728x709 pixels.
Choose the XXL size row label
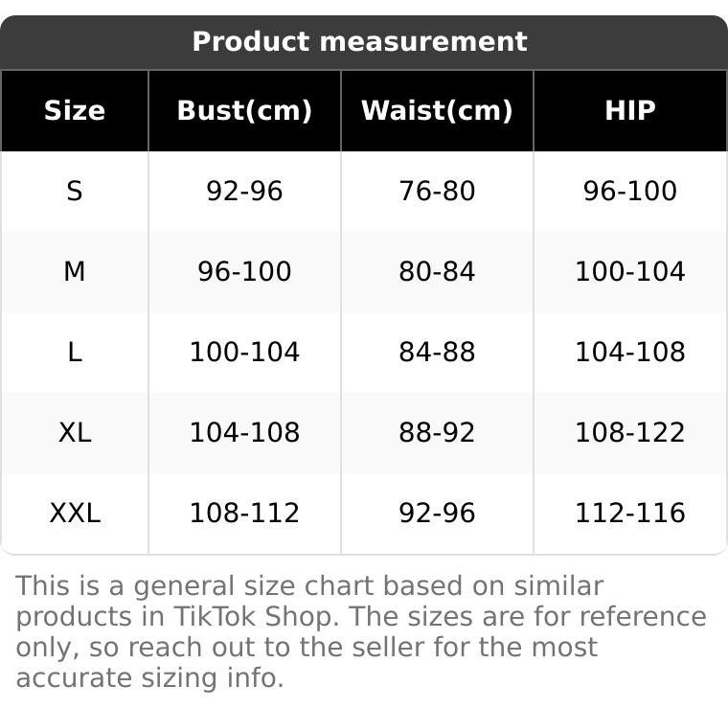coord(75,514)
